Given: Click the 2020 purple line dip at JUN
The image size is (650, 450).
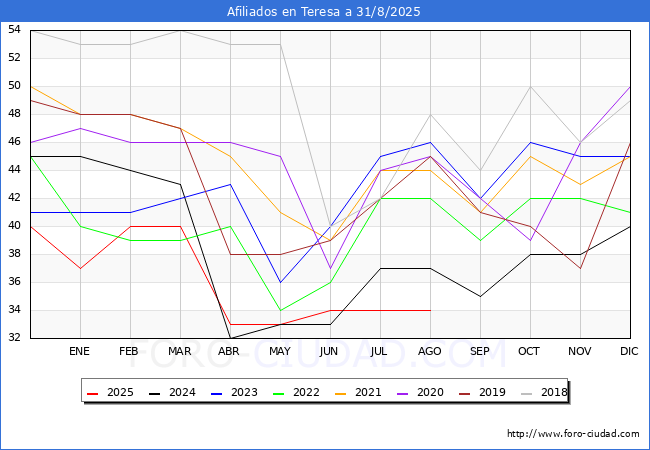Looking at the screenshot, I should click(x=330, y=269).
